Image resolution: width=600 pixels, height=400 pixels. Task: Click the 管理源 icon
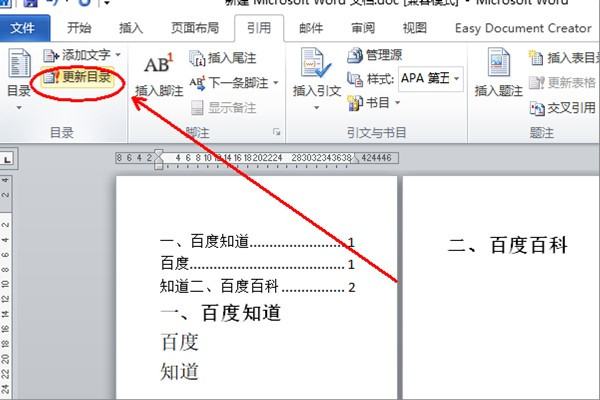355,56
